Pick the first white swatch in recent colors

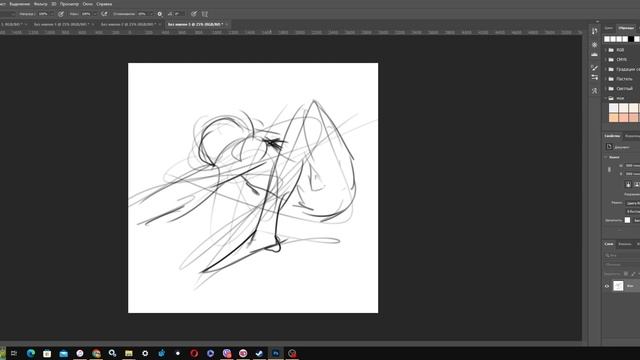pyautogui.click(x=607, y=39)
